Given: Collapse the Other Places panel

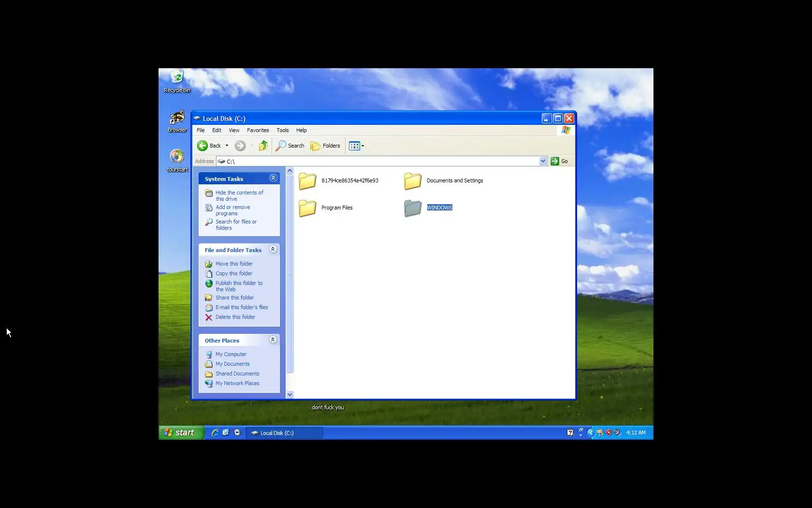Looking at the screenshot, I should (x=273, y=340).
